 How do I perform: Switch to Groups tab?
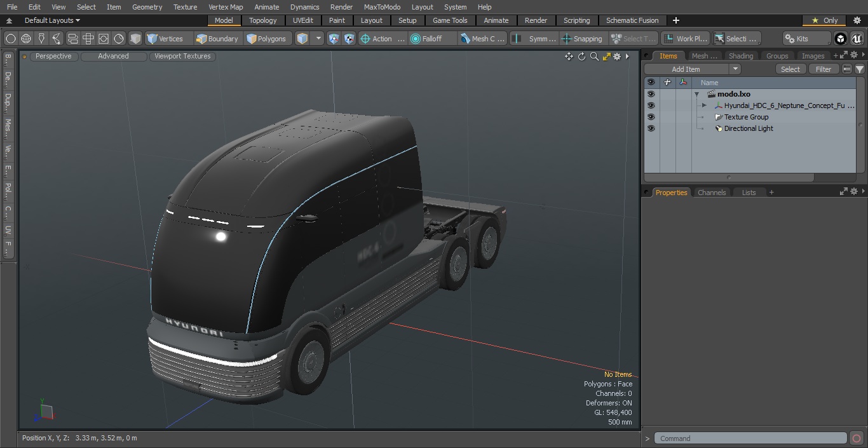776,56
